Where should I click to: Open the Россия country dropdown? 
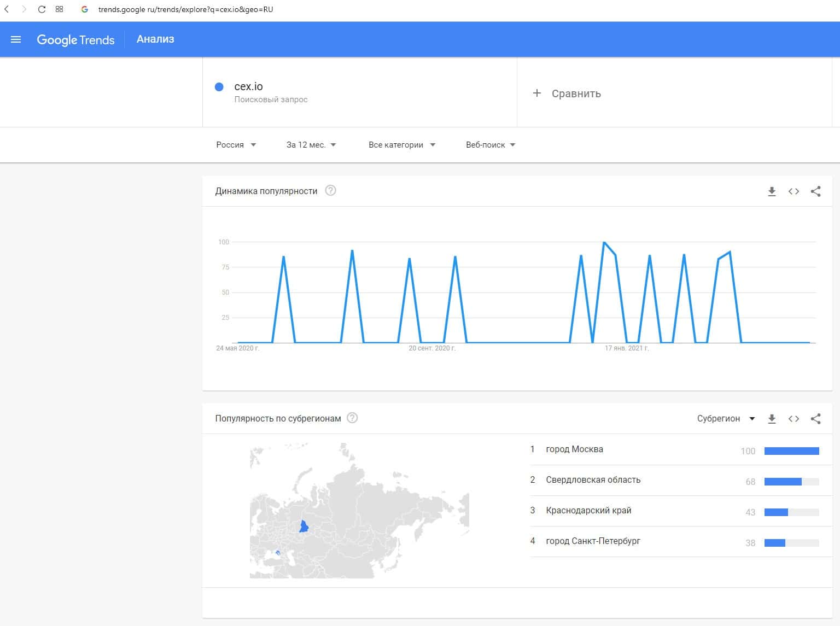pos(236,145)
